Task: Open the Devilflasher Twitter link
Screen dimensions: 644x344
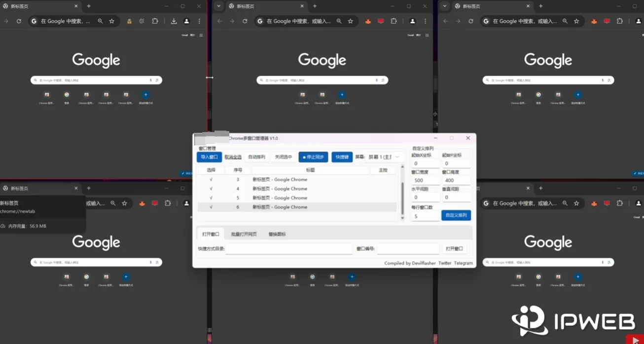Action: click(x=445, y=263)
